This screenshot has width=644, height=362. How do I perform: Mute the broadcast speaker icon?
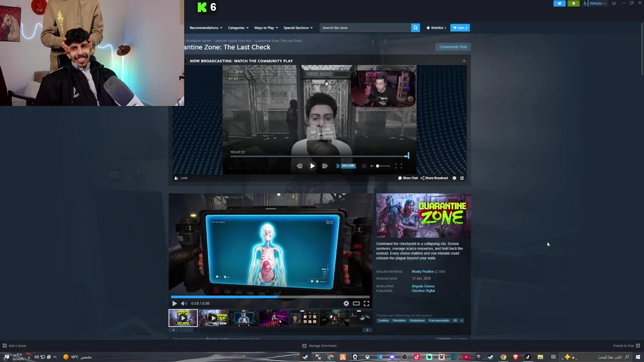pyautogui.click(x=372, y=166)
